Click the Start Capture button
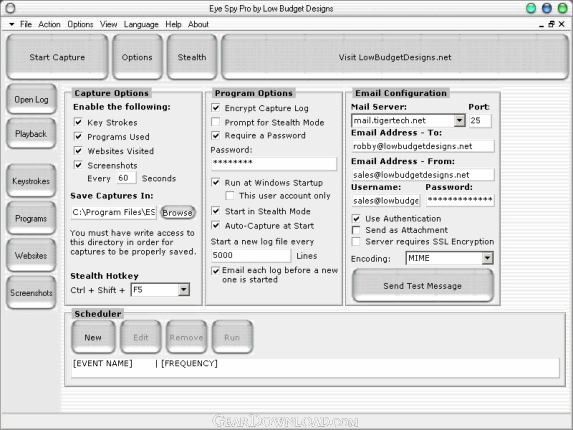 [x=57, y=57]
